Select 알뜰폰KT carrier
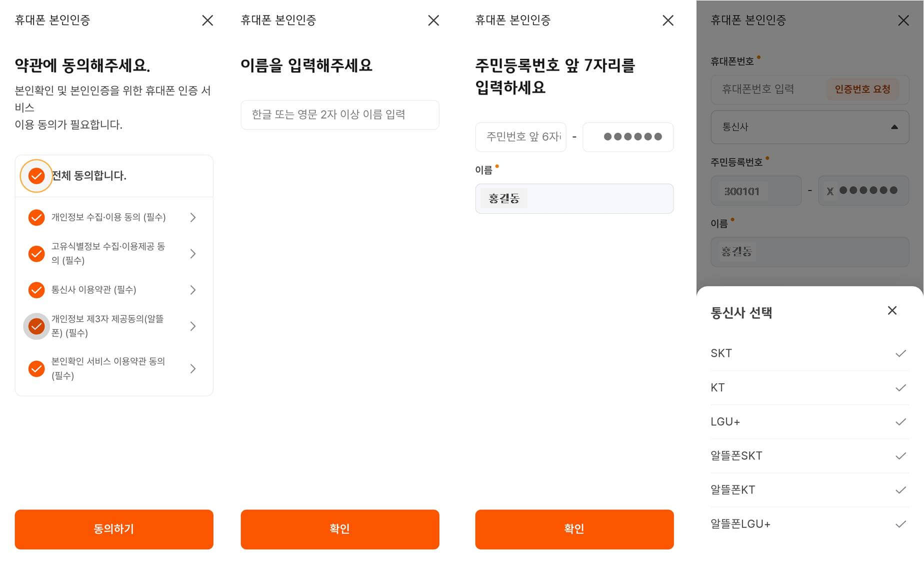The width and height of the screenshot is (924, 564). (810, 490)
